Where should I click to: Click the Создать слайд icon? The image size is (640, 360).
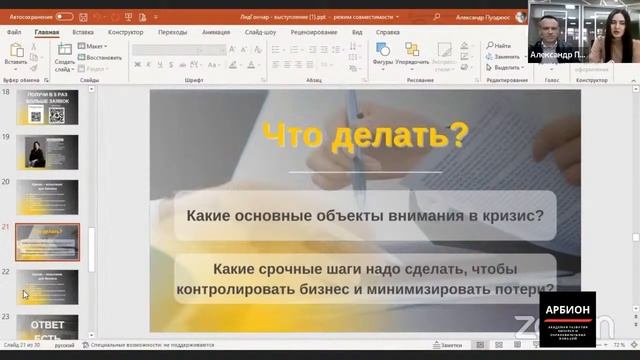tap(64, 49)
